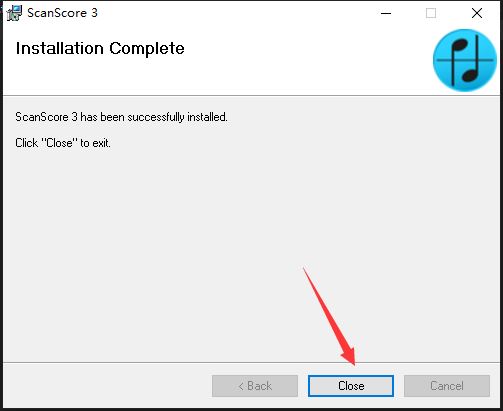
Task: Click the successfully installed message text
Action: coord(121,117)
